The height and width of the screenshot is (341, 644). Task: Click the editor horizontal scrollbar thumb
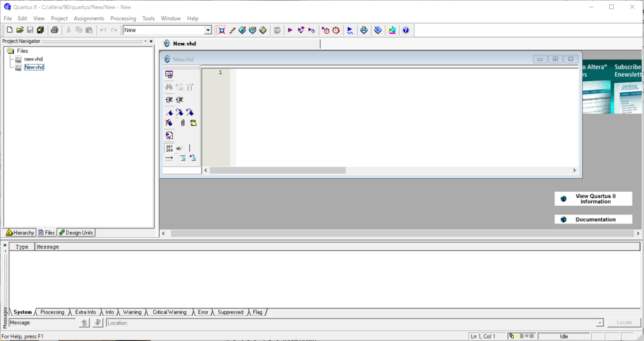tap(277, 170)
